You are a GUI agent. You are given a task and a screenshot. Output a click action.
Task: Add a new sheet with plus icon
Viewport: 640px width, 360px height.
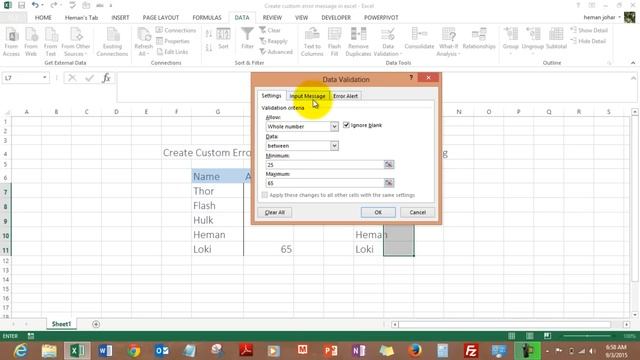coord(96,324)
